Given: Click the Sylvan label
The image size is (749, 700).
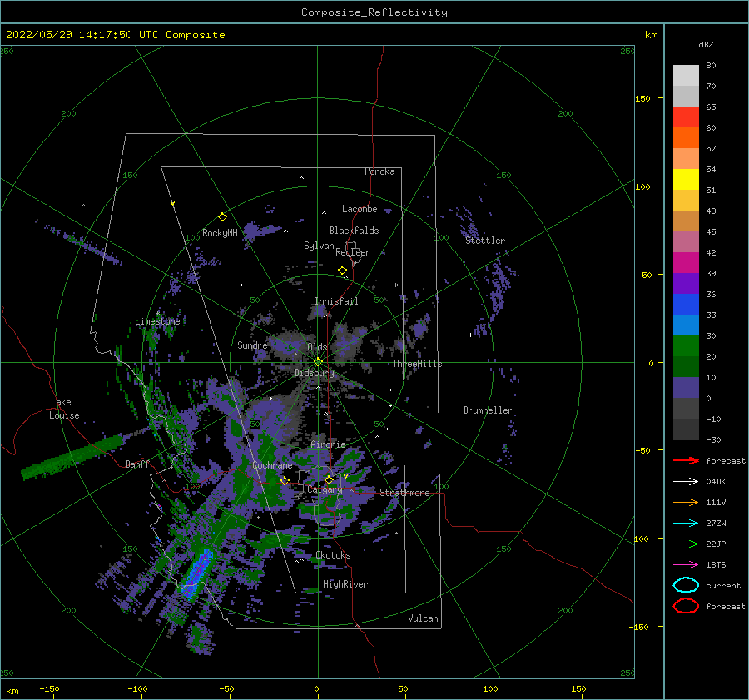Looking at the screenshot, I should coord(319,246).
